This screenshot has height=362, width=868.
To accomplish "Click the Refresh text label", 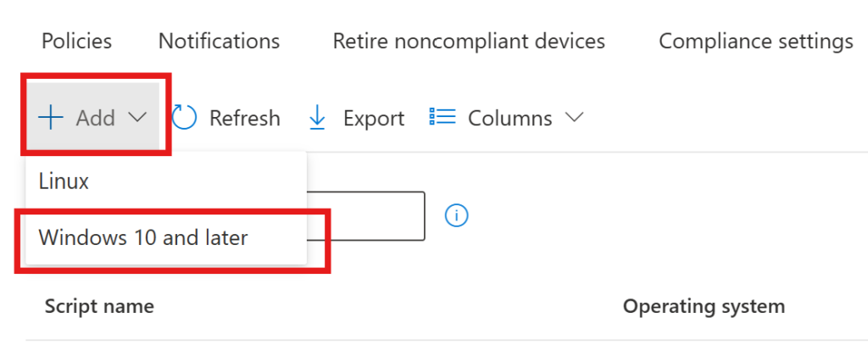I will [x=244, y=118].
